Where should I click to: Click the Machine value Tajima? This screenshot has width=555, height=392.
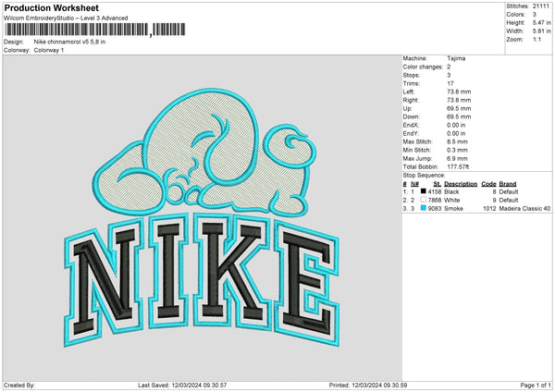tap(456, 58)
